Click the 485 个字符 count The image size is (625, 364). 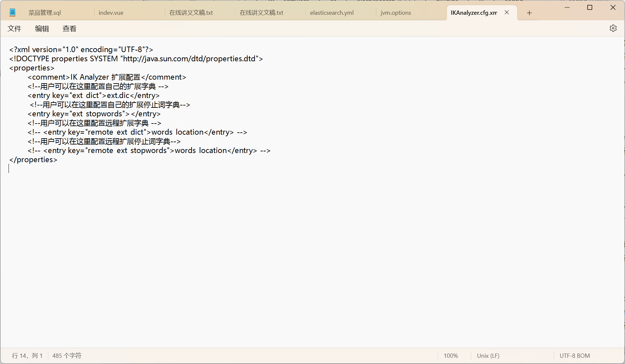coord(67,356)
